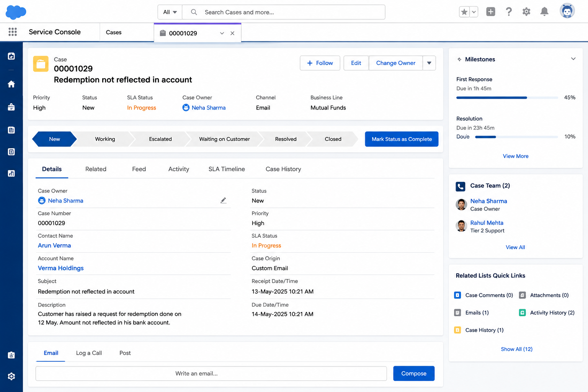Click Mark Status as Complete
This screenshot has height=392, width=588.
click(x=402, y=139)
